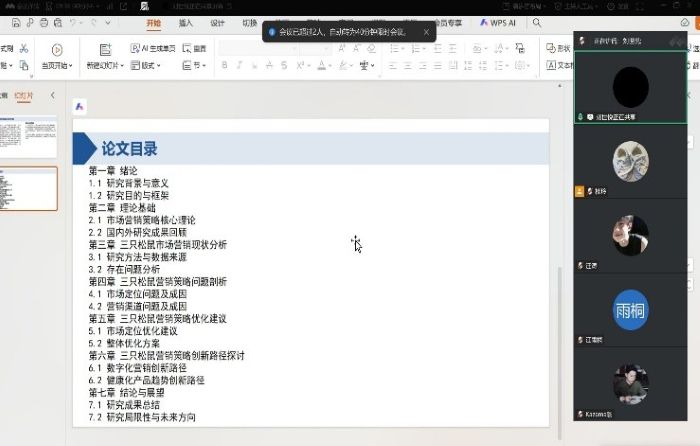Click the Copy icon below scissors
This screenshot has width=700, height=446.
tap(24, 66)
